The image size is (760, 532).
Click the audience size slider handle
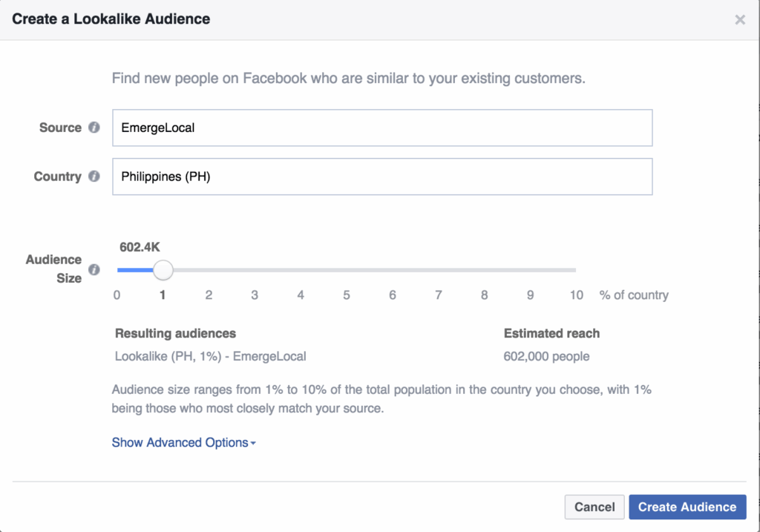point(163,270)
